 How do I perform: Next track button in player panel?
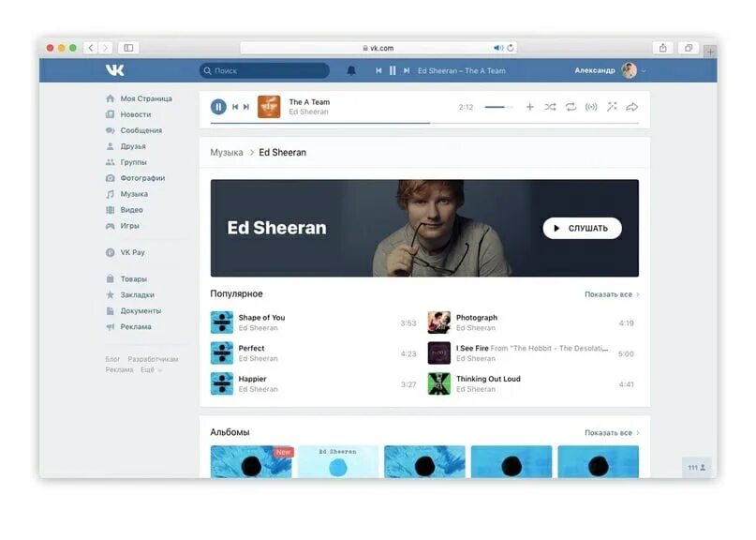coord(246,107)
